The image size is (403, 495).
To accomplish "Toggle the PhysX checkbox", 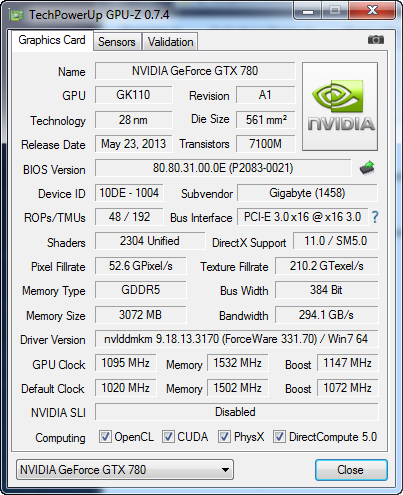I will pyautogui.click(x=224, y=437).
